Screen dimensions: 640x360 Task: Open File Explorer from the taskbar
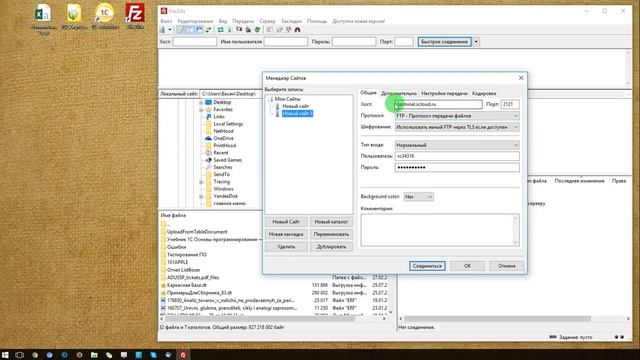coord(94,355)
